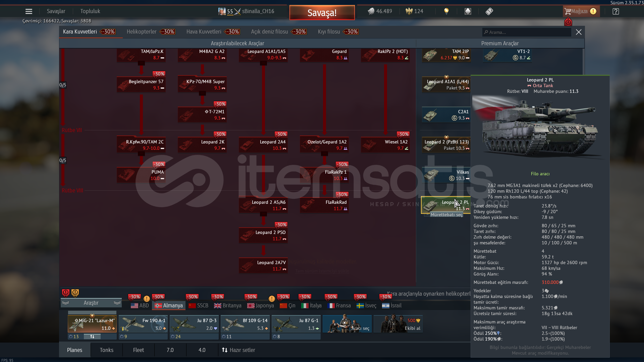This screenshot has width=644, height=362.
Task: Select MiG-21 "Lazur-M" crew slot
Action: pyautogui.click(x=92, y=324)
